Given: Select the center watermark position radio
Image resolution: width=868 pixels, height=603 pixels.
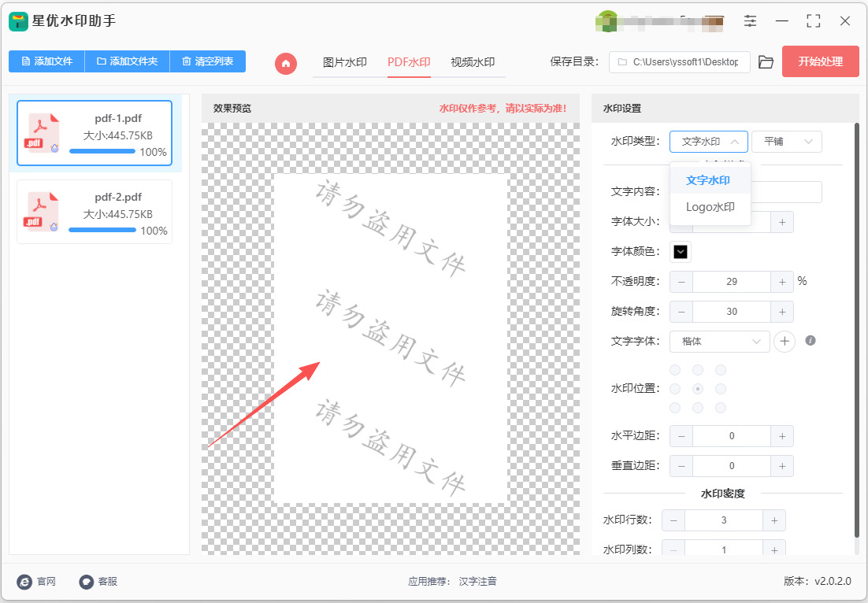Looking at the screenshot, I should click(x=698, y=389).
